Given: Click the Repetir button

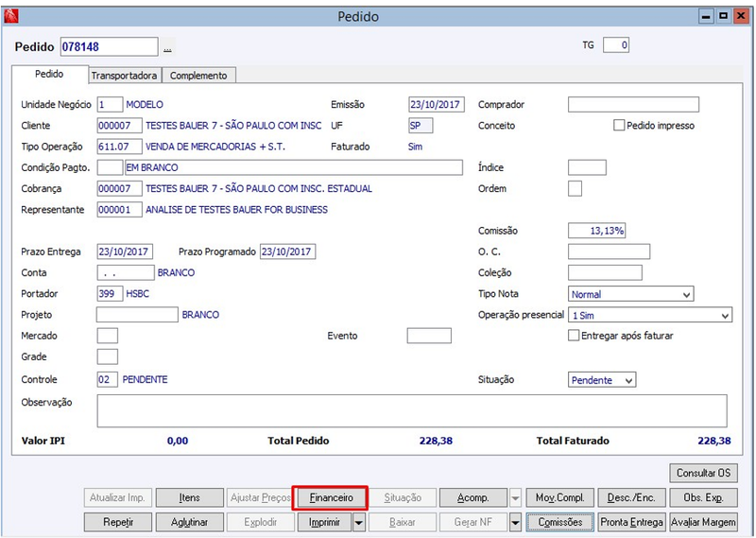Looking at the screenshot, I should [118, 522].
